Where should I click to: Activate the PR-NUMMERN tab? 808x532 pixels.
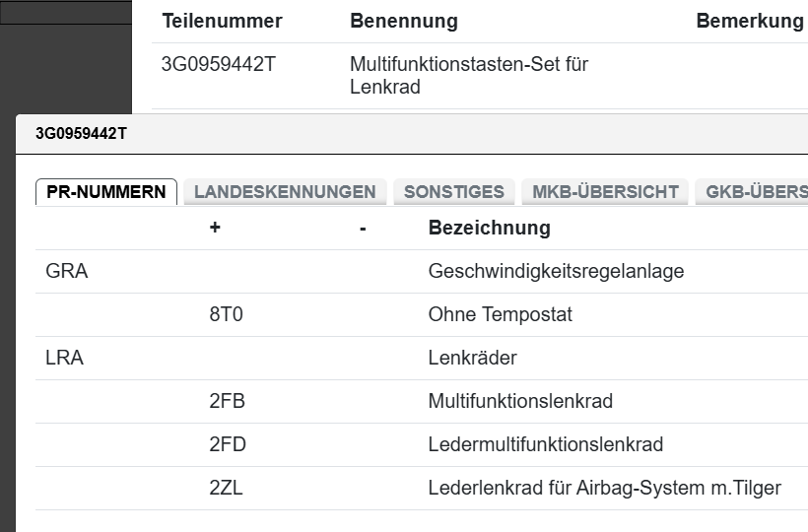pos(106,192)
